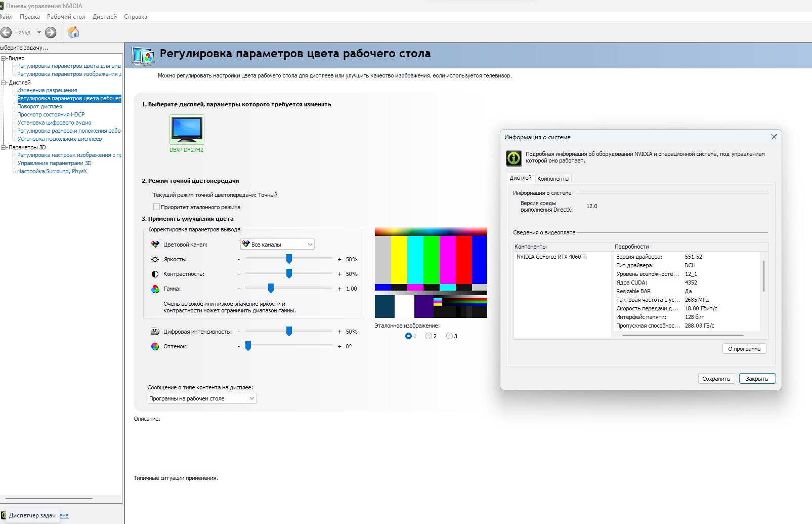Image resolution: width=812 pixels, height=524 pixels.
Task: Select NVIDIA GeForce RTX 4060 Ti in Компоненты list
Action: coord(551,257)
